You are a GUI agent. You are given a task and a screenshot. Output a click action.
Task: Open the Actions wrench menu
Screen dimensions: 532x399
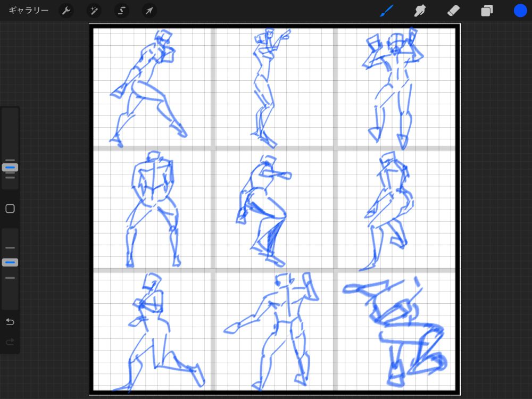(66, 11)
